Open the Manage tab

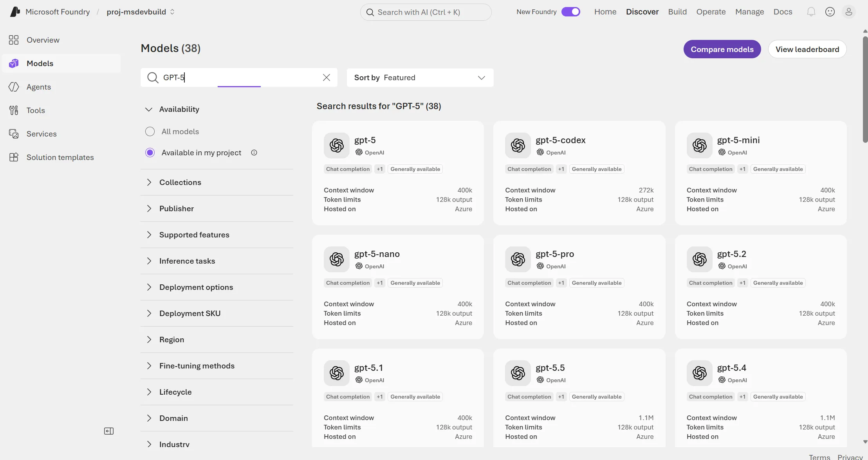point(749,12)
